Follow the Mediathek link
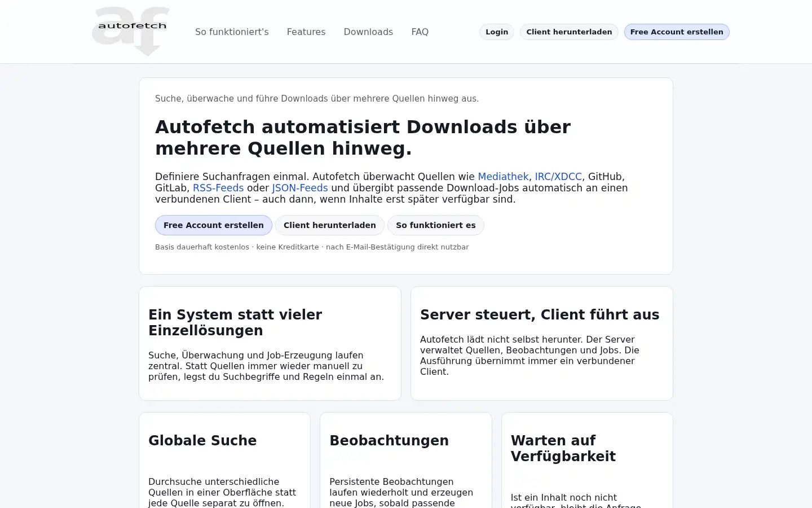 pos(503,177)
